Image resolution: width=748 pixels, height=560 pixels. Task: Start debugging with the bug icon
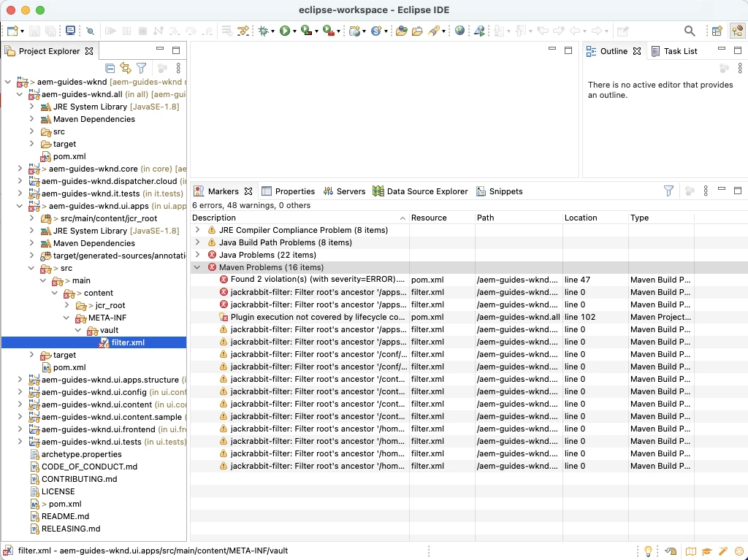coord(263,31)
